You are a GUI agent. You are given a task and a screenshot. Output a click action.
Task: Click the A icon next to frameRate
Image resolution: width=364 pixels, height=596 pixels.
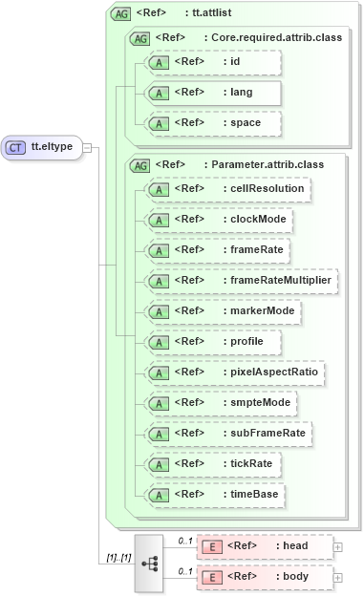point(159,251)
